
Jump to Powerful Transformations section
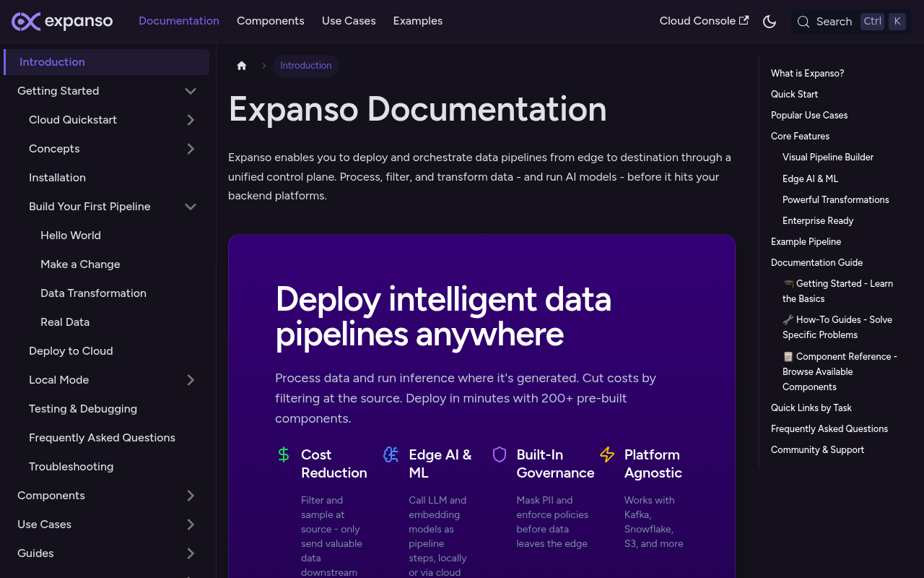click(836, 199)
